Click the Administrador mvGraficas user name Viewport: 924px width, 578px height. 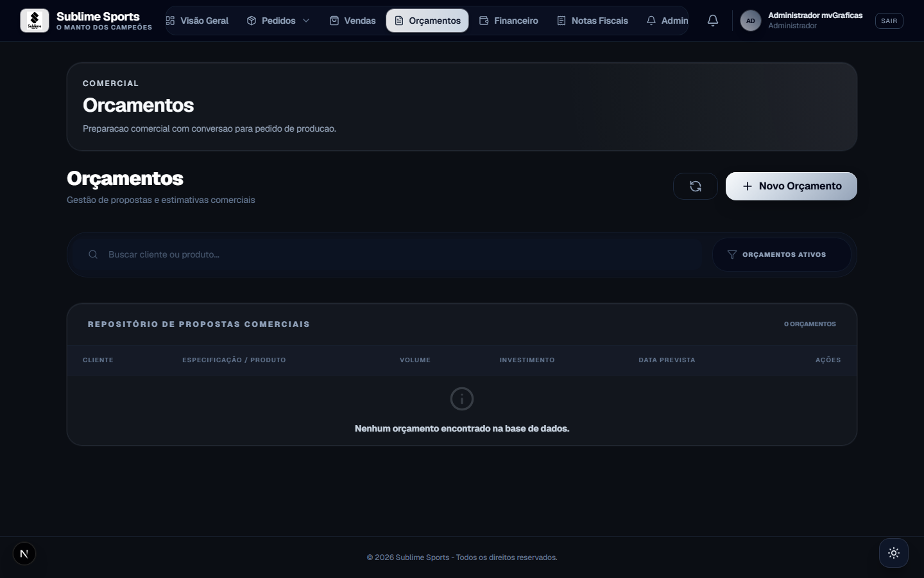[x=815, y=15]
